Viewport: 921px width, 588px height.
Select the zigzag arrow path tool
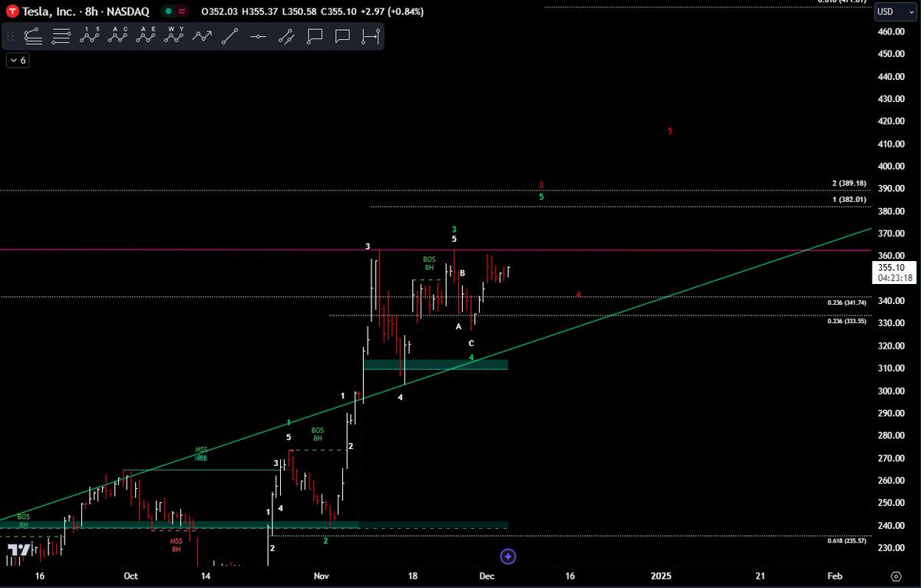tap(203, 35)
